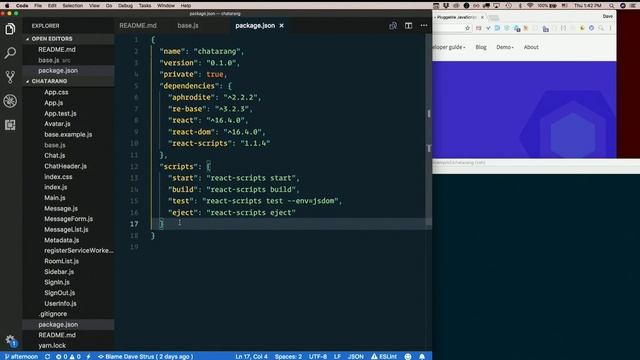Open yarn.lock in the explorer
Image resolution: width=640 pixels, height=360 pixels.
click(x=52, y=345)
